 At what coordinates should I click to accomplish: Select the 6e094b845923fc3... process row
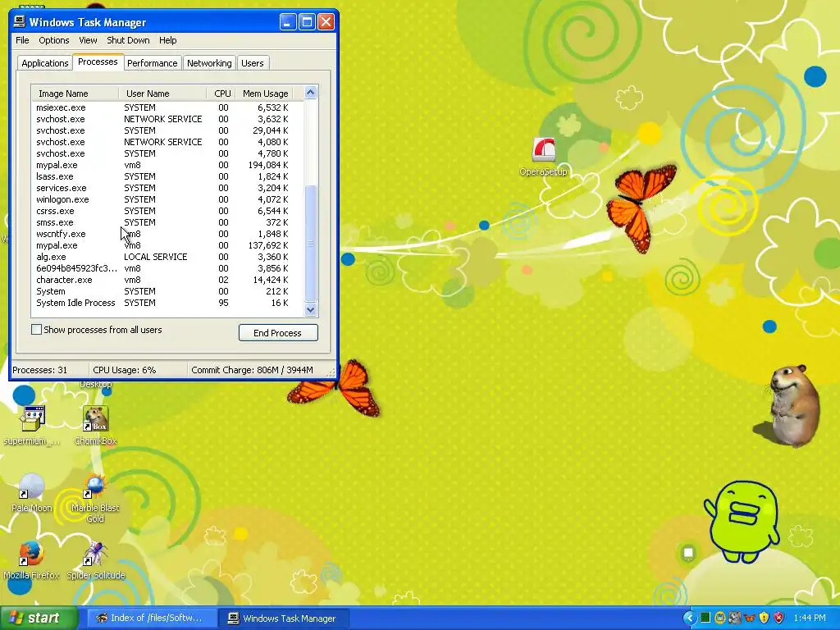[167, 268]
